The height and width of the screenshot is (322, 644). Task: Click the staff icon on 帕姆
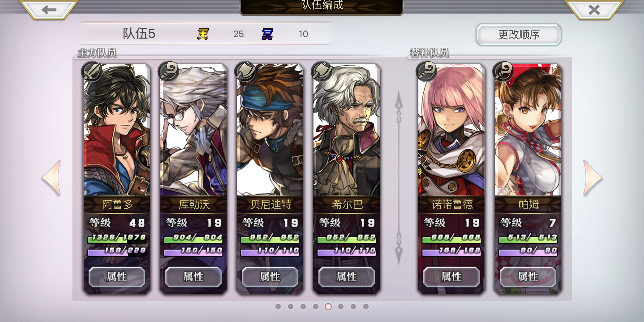tap(503, 72)
